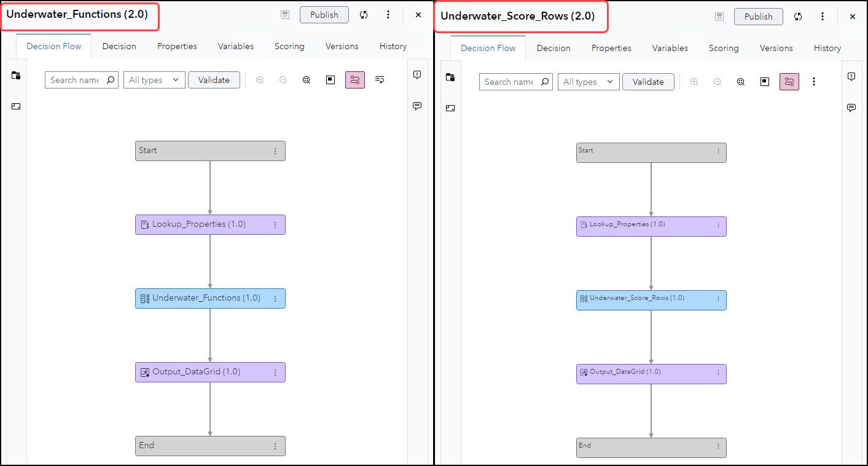The height and width of the screenshot is (466, 868).
Task: Select the zoom in tool on the left canvas
Action: pyautogui.click(x=259, y=80)
